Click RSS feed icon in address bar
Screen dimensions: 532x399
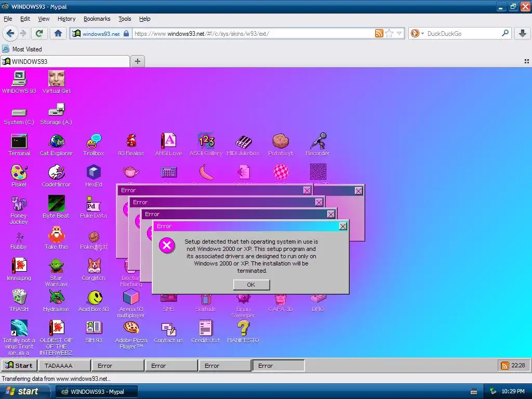pos(379,33)
